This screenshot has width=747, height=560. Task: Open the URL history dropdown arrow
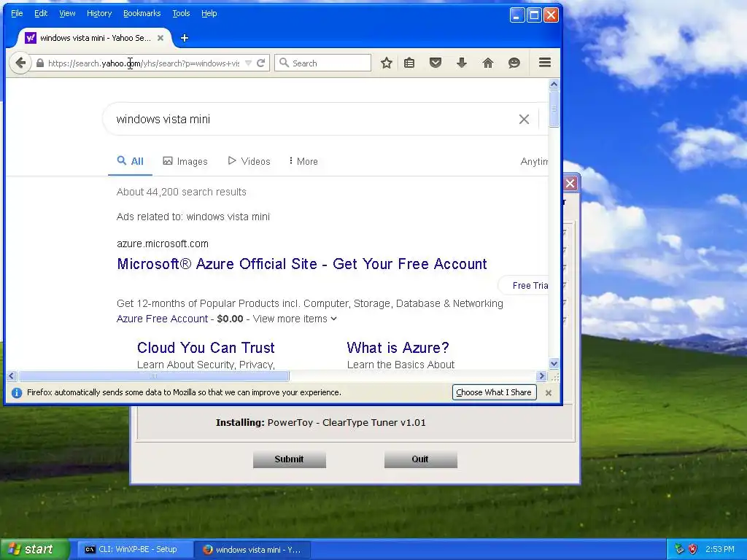click(x=248, y=63)
